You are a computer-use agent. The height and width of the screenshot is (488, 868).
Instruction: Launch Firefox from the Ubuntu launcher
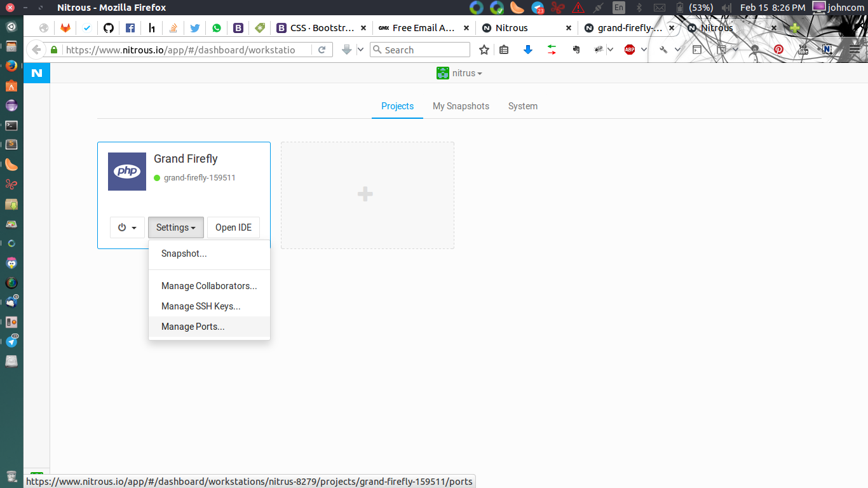11,65
